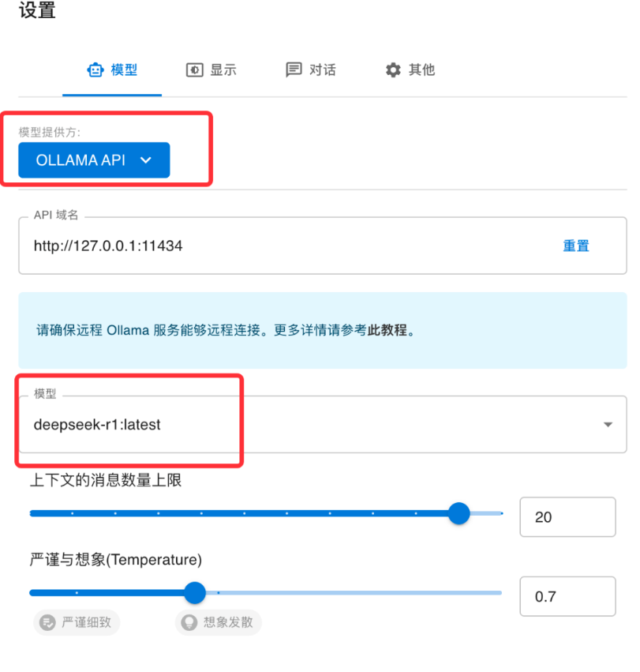Select the 想象发散 preset chip

pyautogui.click(x=218, y=622)
